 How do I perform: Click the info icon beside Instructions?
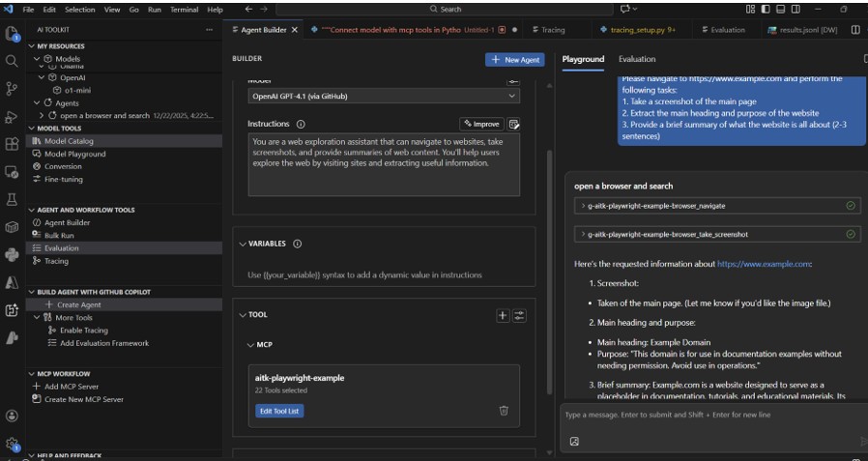pyautogui.click(x=301, y=125)
